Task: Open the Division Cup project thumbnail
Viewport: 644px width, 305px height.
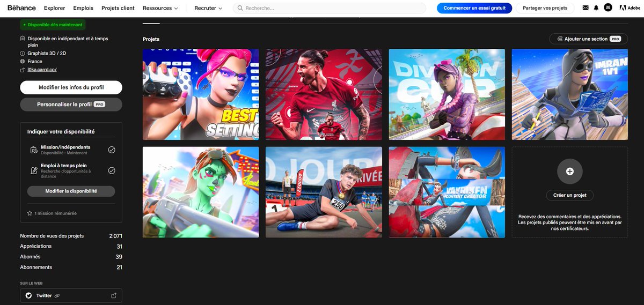Action: pyautogui.click(x=447, y=94)
